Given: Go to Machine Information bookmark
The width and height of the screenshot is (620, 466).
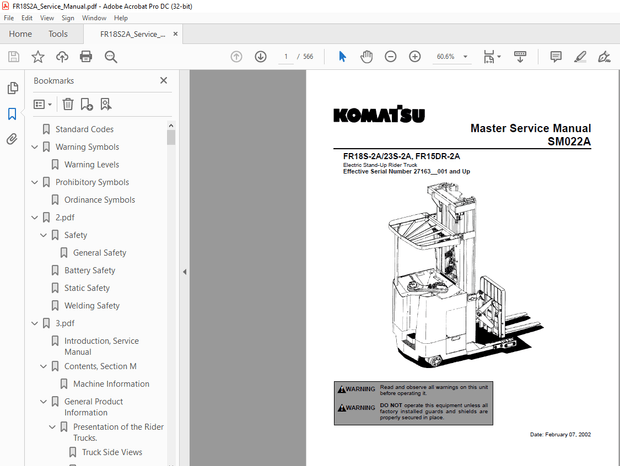Looking at the screenshot, I should [x=111, y=384].
